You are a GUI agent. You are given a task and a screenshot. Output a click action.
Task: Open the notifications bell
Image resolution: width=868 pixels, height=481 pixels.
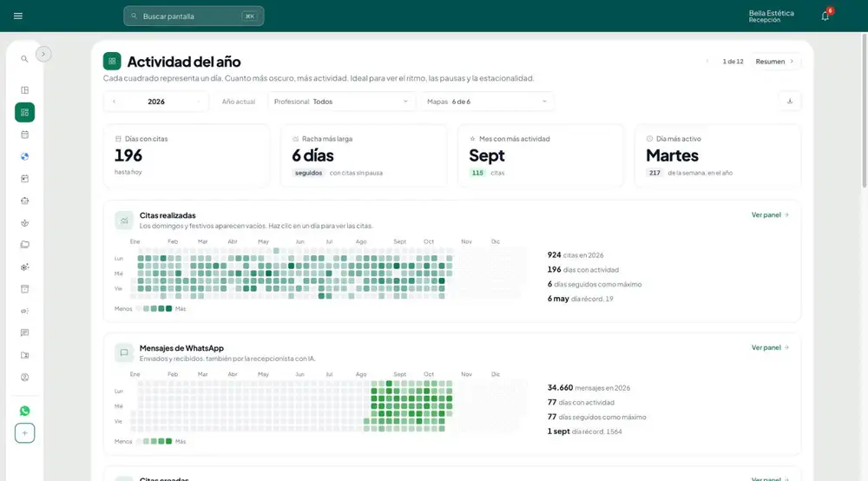point(825,16)
